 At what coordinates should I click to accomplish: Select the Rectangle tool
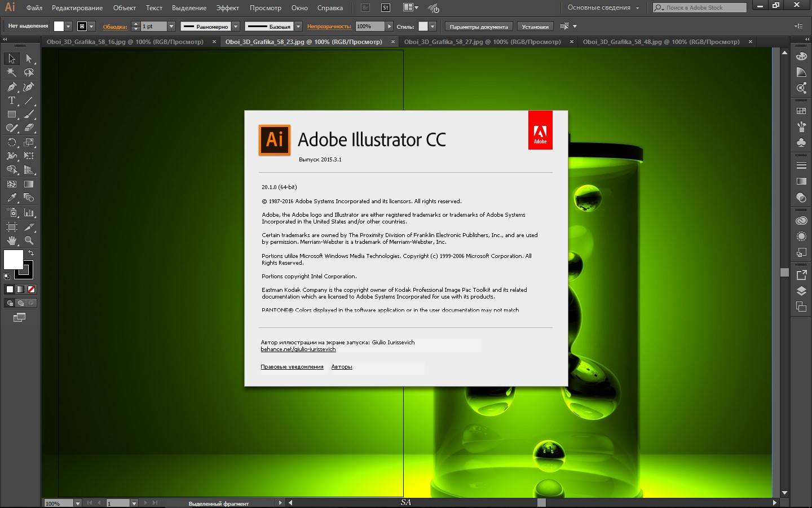11,114
